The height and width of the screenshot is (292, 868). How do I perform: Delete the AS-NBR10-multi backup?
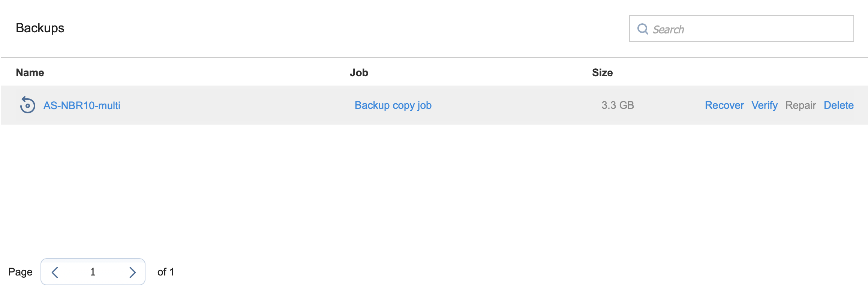[x=838, y=105]
